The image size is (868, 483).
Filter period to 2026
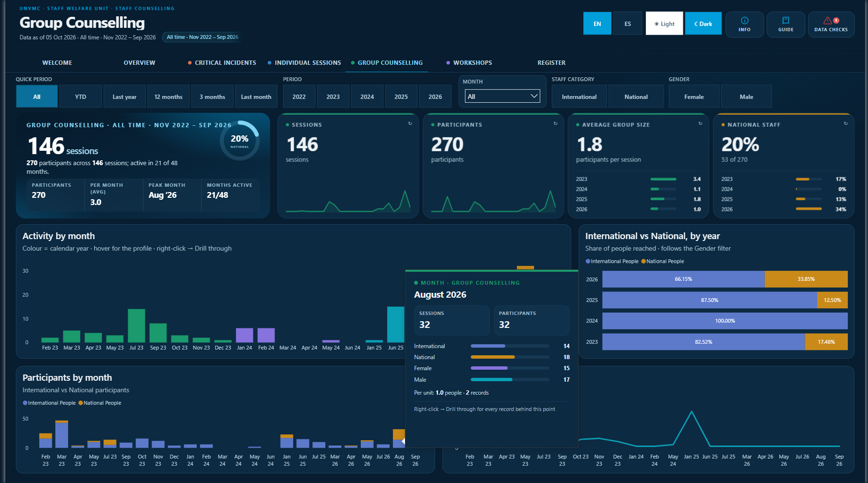coord(435,97)
